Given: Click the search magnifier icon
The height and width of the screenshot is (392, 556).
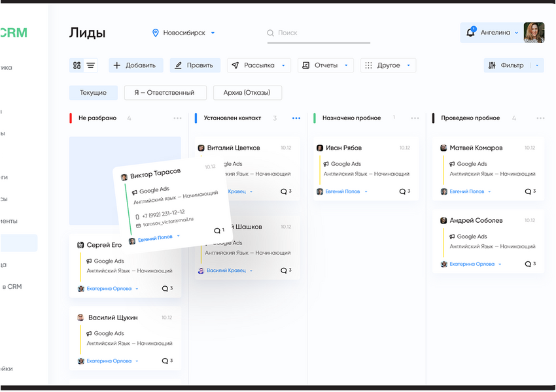Looking at the screenshot, I should (x=269, y=32).
